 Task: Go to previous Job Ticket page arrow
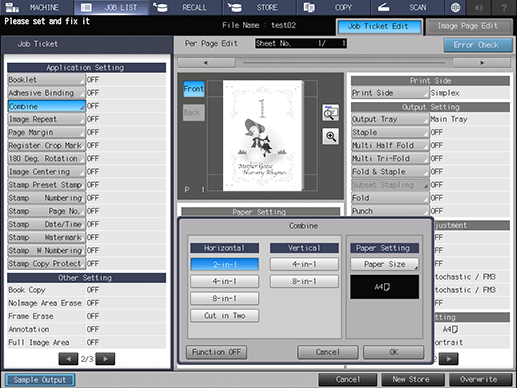point(68,359)
